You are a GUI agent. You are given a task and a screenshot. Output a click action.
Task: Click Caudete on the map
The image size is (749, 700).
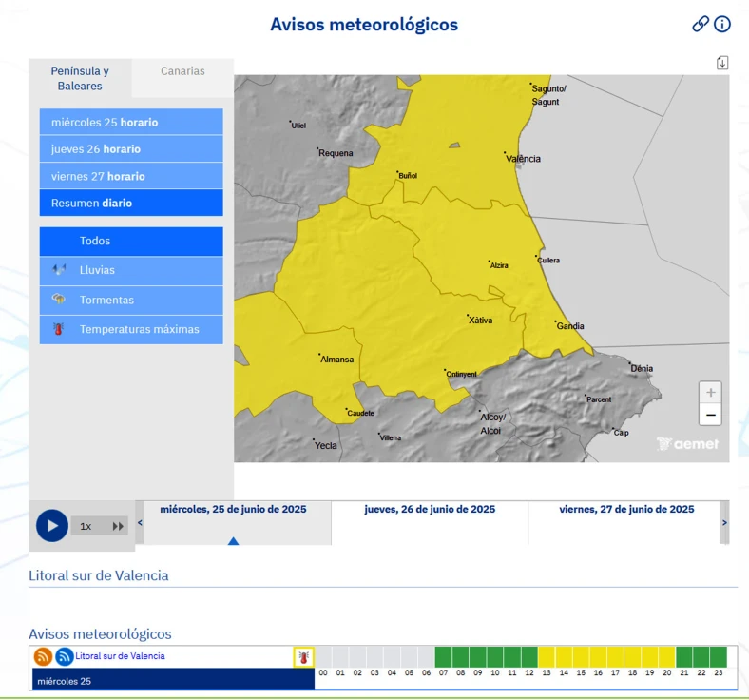click(360, 413)
